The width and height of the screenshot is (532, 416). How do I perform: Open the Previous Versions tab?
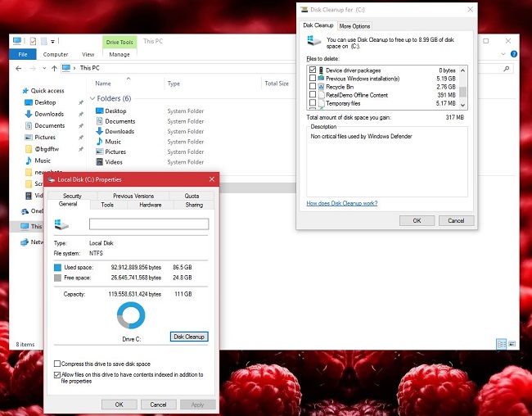tap(133, 196)
